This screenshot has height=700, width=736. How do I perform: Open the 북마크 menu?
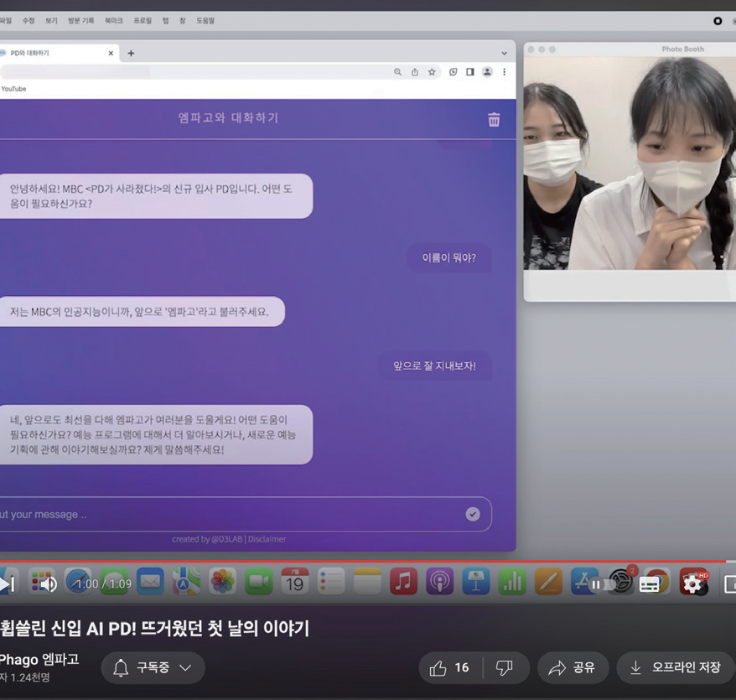pos(114,21)
